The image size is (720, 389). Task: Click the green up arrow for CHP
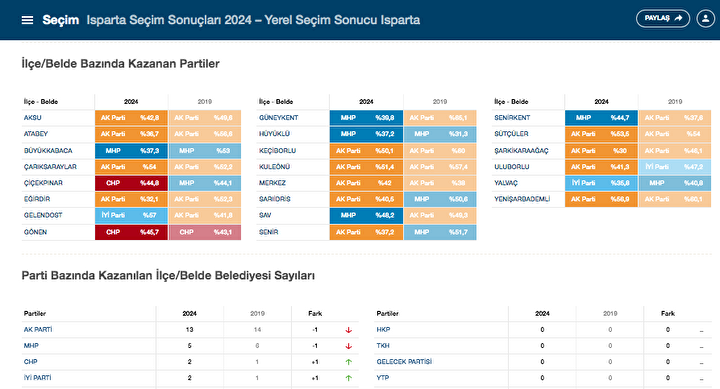[x=349, y=362]
